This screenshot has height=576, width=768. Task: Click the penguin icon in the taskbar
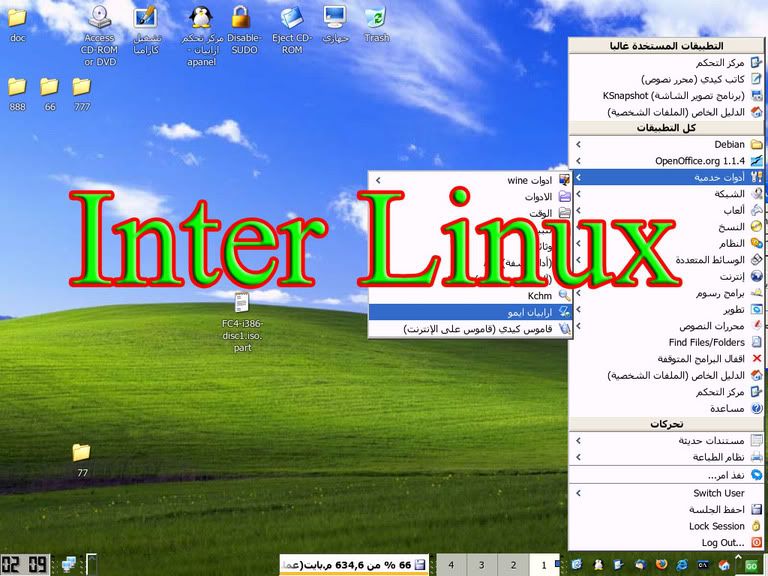pyautogui.click(x=598, y=565)
